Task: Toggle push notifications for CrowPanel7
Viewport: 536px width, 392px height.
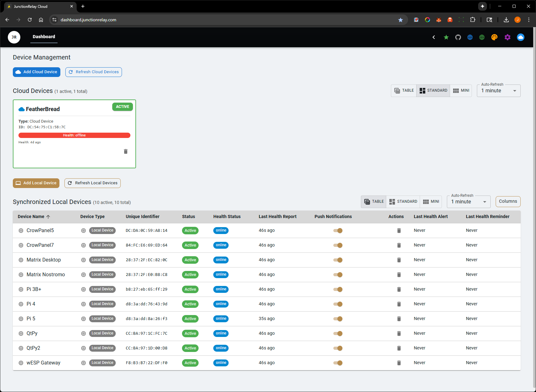Action: click(338, 245)
